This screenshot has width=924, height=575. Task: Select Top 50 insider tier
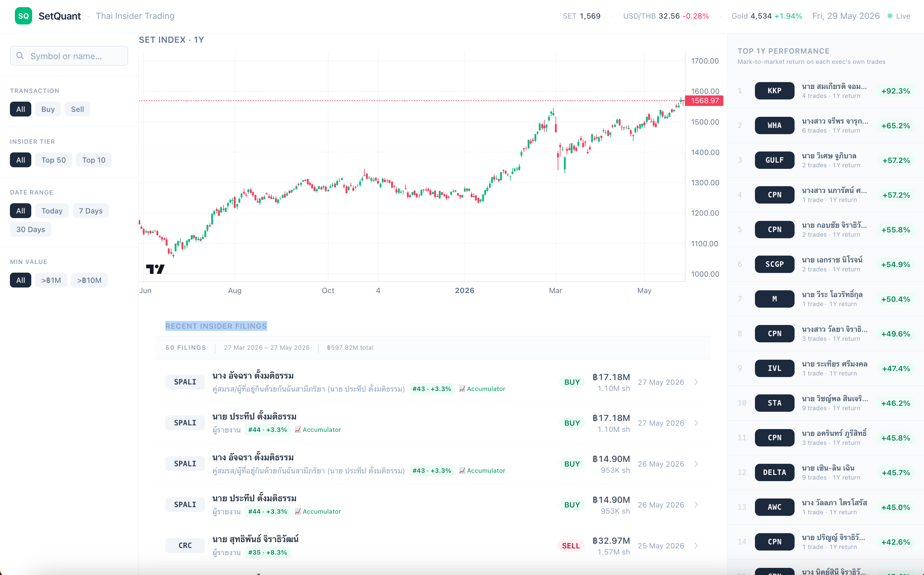pos(54,160)
